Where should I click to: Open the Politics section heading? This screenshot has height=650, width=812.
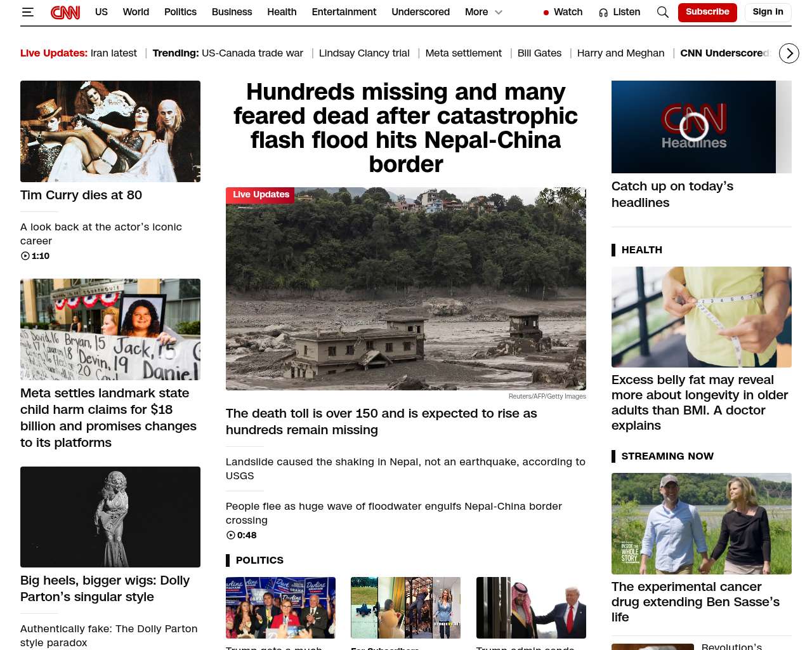(x=259, y=560)
